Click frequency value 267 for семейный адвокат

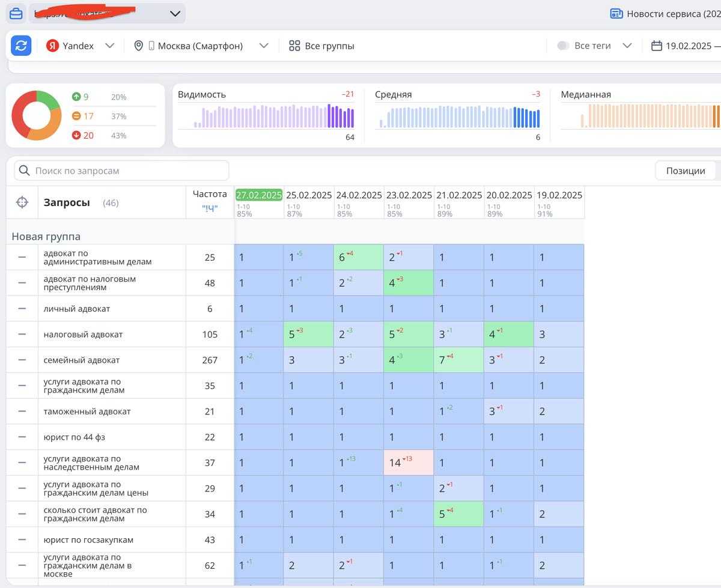point(210,360)
